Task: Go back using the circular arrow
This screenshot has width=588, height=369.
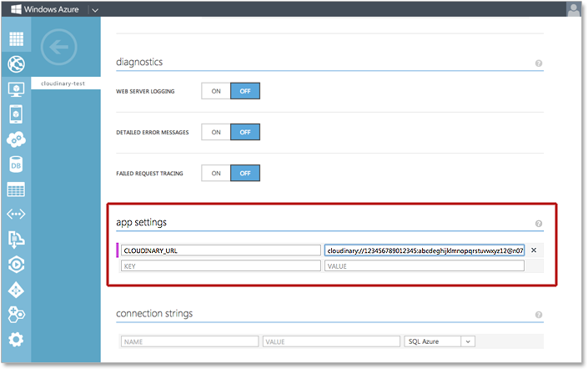Action: [x=59, y=47]
